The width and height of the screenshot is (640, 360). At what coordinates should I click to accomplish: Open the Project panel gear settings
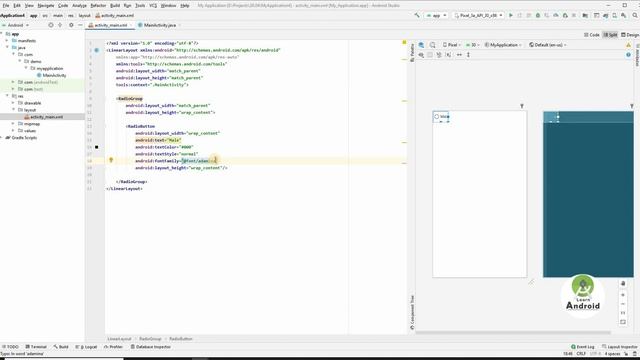click(71, 25)
